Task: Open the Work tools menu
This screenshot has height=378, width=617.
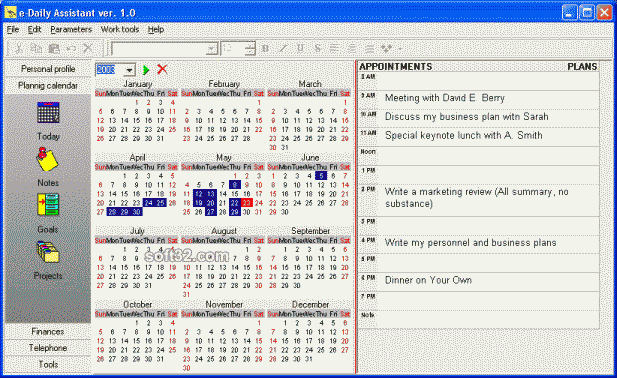Action: pyautogui.click(x=120, y=30)
